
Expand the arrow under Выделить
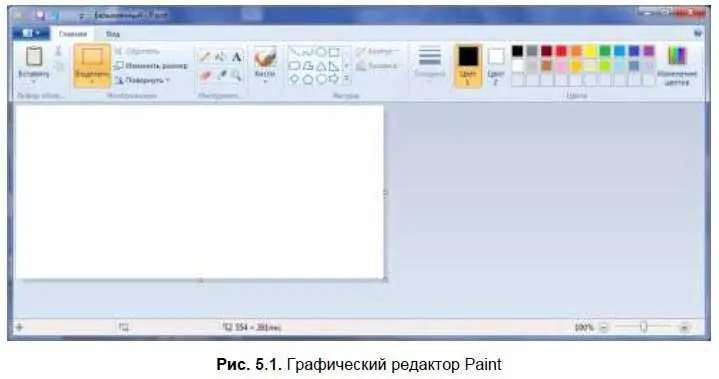(92, 82)
